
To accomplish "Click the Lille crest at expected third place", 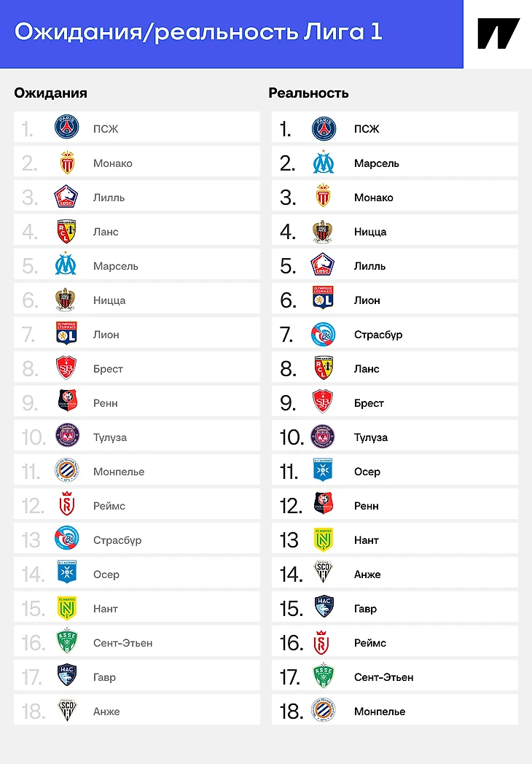I will [x=67, y=197].
